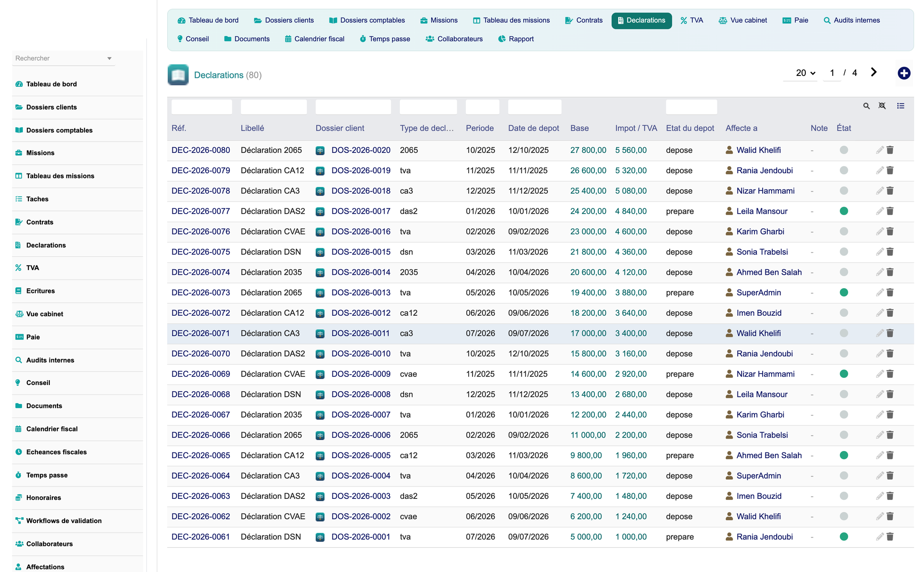Edit row DEC-2026-0073 with pencil icon
This screenshot has width=924, height=572.
point(879,293)
